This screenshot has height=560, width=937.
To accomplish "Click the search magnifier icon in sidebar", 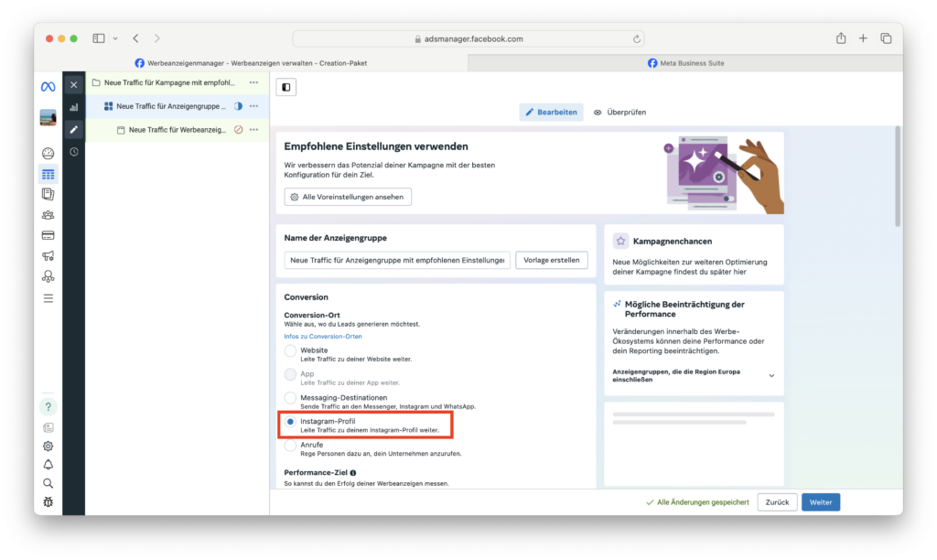I will pos(48,483).
